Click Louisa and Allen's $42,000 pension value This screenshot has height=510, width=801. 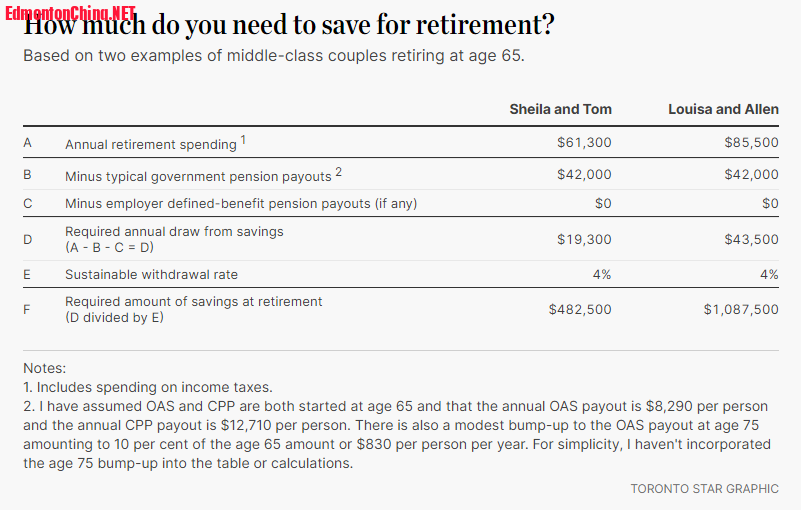[751, 175]
